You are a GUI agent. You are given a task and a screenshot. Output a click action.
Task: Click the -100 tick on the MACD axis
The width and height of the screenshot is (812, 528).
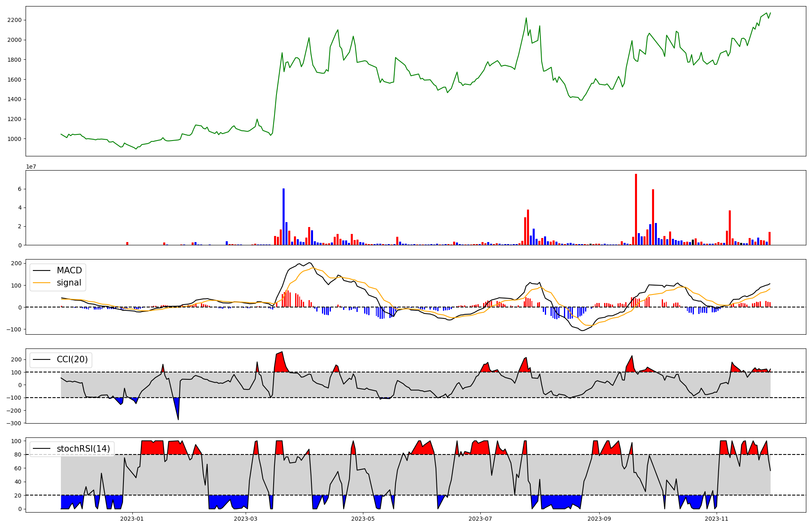(x=13, y=329)
